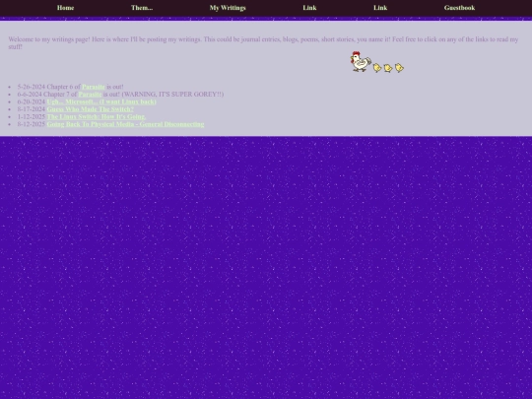Click the '(WARNING, IT'S SUPER GOREY!!)' text
The width and height of the screenshot is (532, 399).
point(172,95)
